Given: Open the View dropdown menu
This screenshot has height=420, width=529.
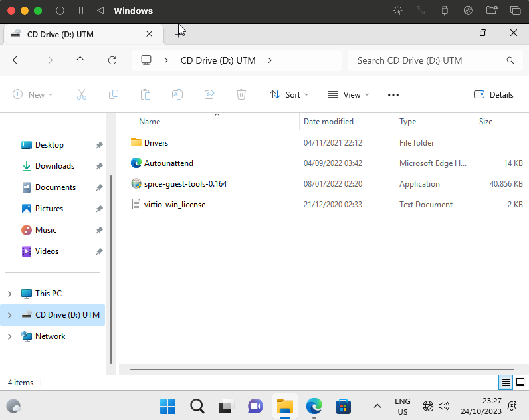Looking at the screenshot, I should coord(348,95).
